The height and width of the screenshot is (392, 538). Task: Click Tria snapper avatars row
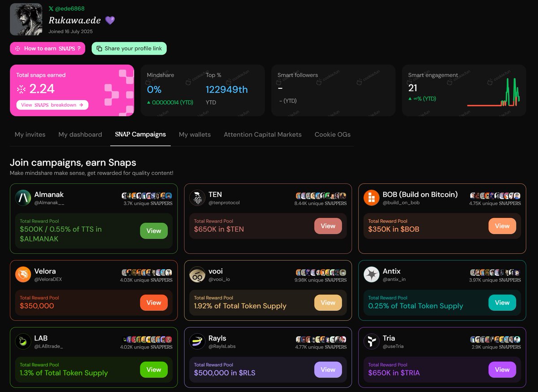point(495,340)
